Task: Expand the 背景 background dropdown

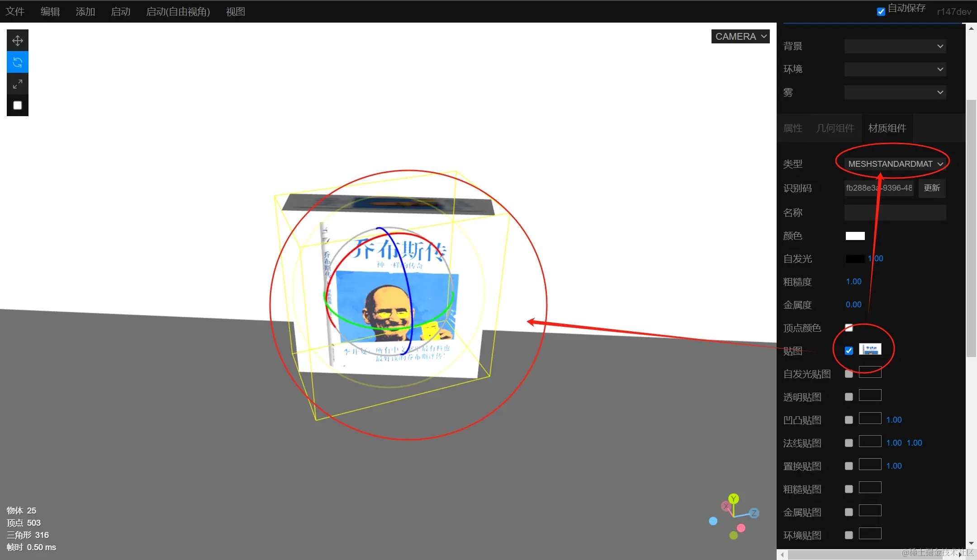Action: pyautogui.click(x=895, y=46)
